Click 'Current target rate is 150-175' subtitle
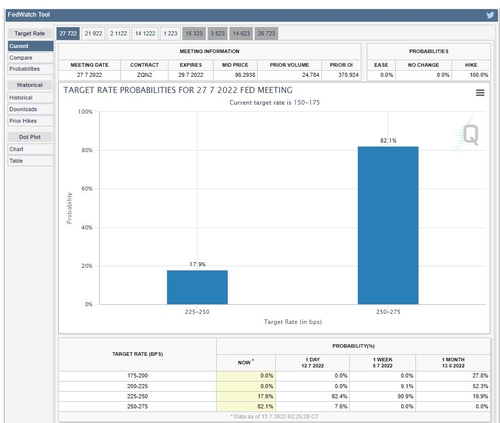 coord(274,103)
